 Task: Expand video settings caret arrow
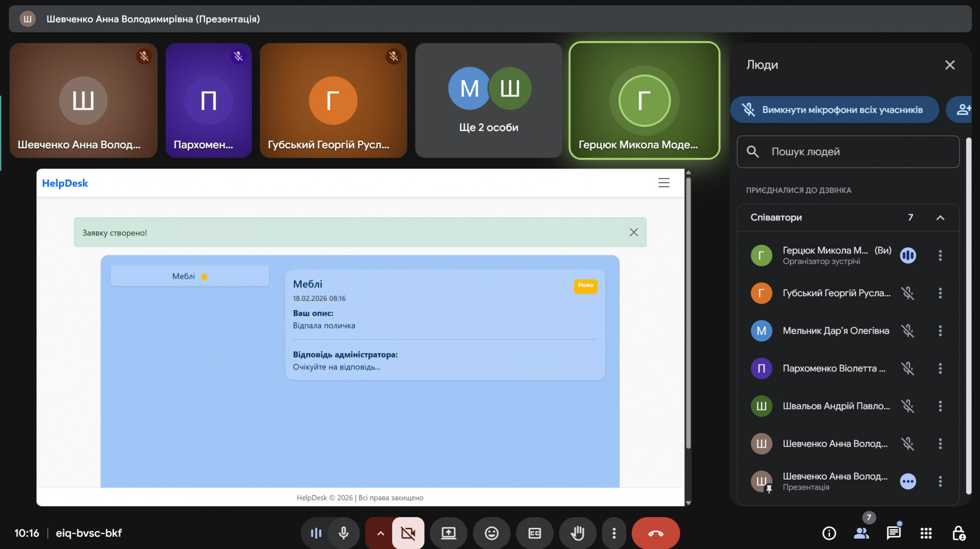[380, 533]
